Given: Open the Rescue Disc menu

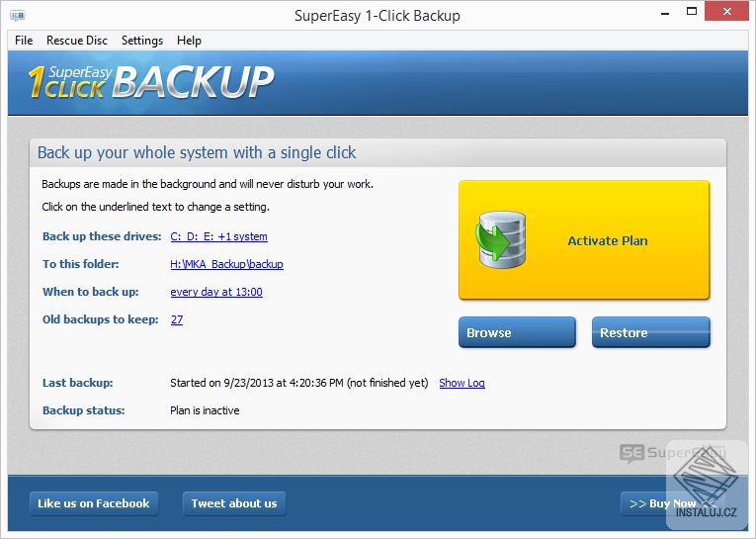Looking at the screenshot, I should click(x=77, y=41).
